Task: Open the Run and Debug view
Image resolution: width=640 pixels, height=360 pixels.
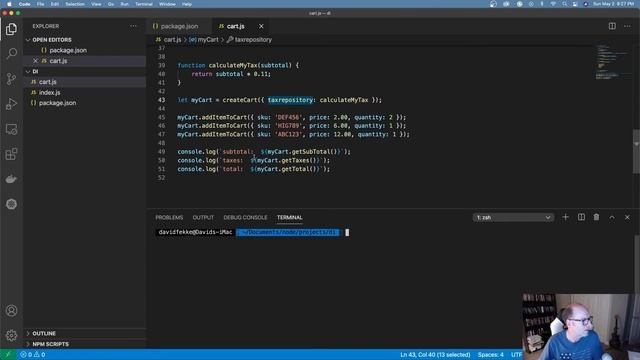Action: click(11, 104)
